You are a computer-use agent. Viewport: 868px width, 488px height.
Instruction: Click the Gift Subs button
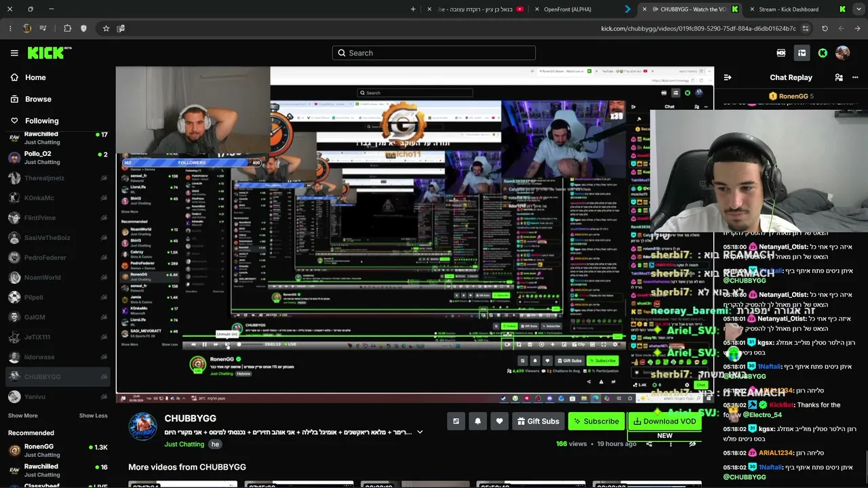point(538,421)
